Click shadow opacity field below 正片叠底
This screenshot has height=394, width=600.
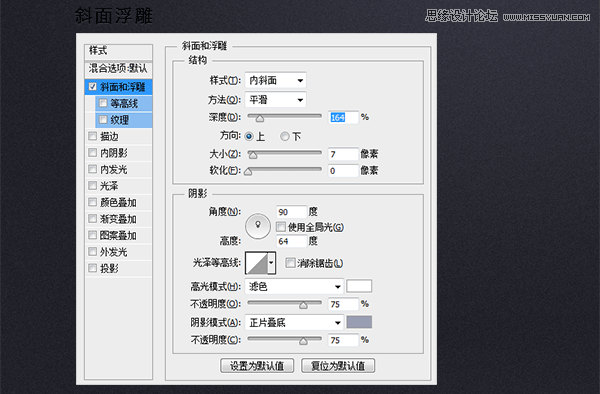343,340
